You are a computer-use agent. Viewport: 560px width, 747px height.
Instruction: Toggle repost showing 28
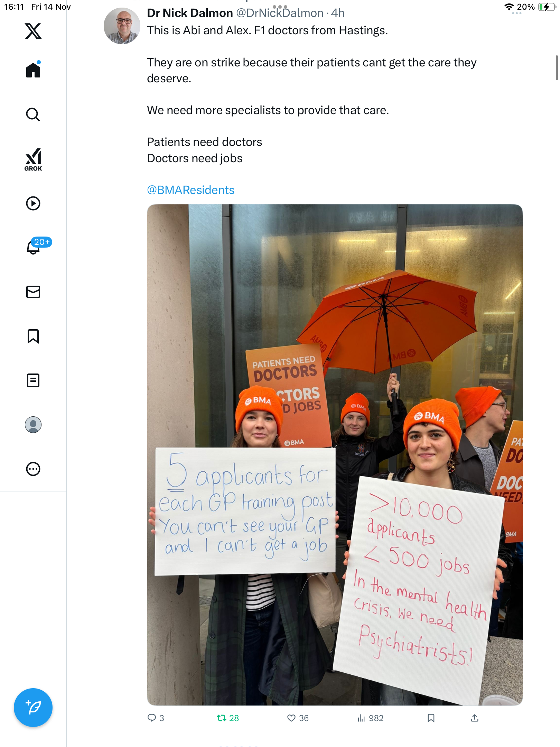(x=228, y=718)
